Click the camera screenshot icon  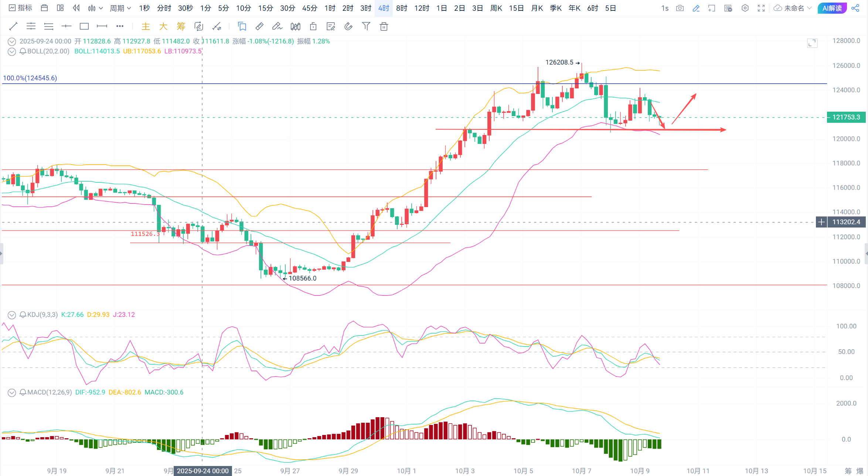click(680, 8)
